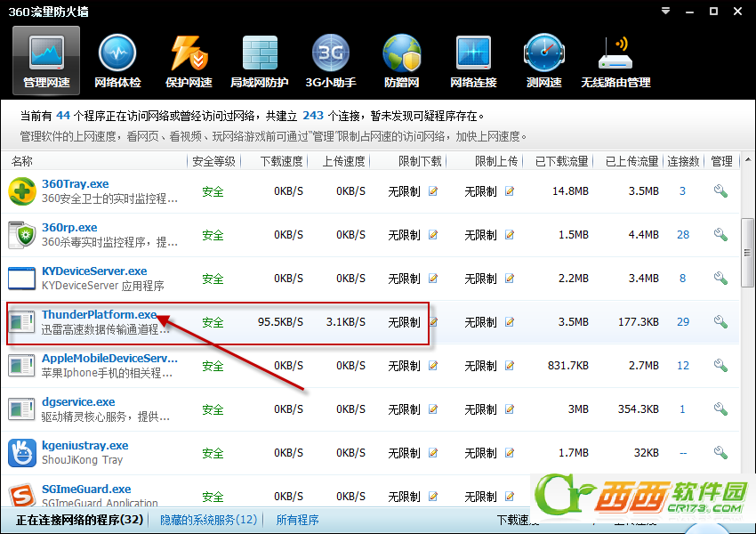Screen dimensions: 756x534
Task: Open 网络连接 view
Action: coord(473,61)
